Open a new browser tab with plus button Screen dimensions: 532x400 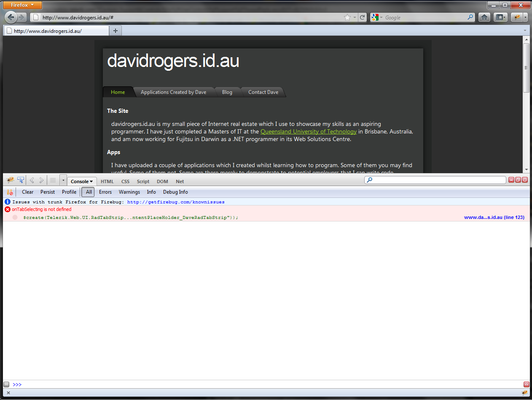click(115, 30)
